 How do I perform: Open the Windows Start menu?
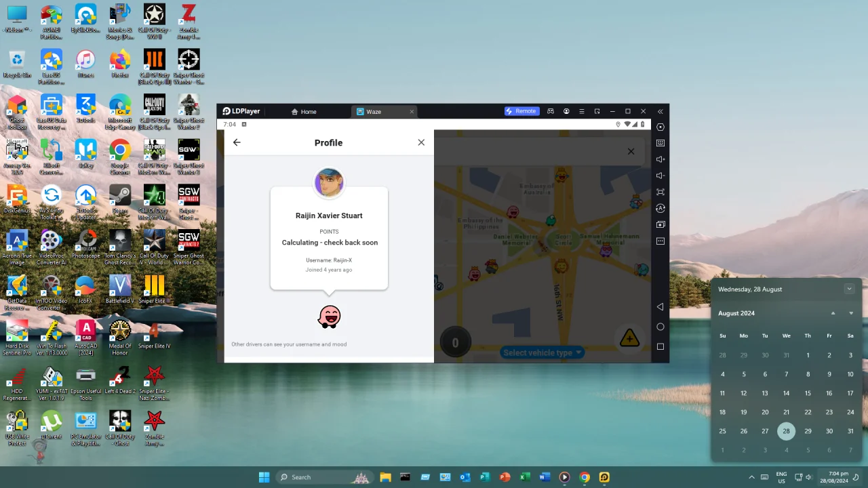coord(264,477)
